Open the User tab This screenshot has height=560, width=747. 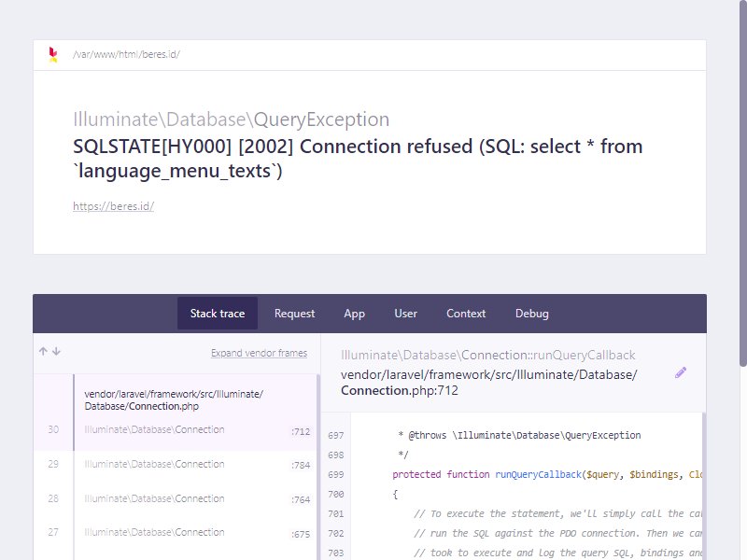coord(405,314)
